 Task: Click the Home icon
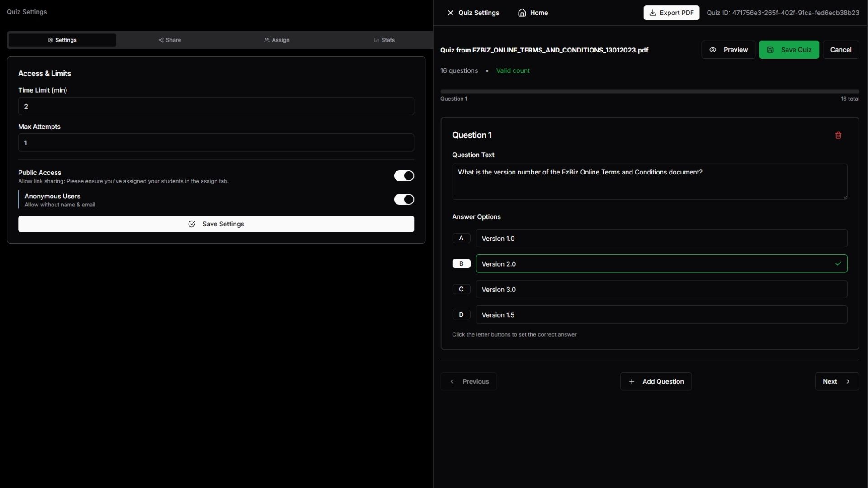pos(522,13)
